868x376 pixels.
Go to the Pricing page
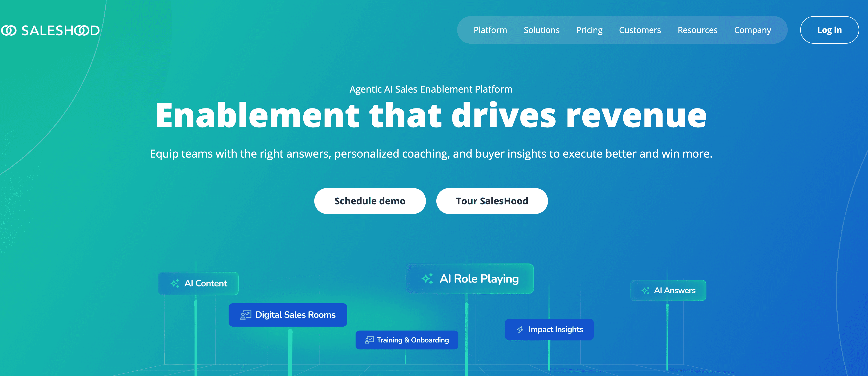(x=589, y=30)
